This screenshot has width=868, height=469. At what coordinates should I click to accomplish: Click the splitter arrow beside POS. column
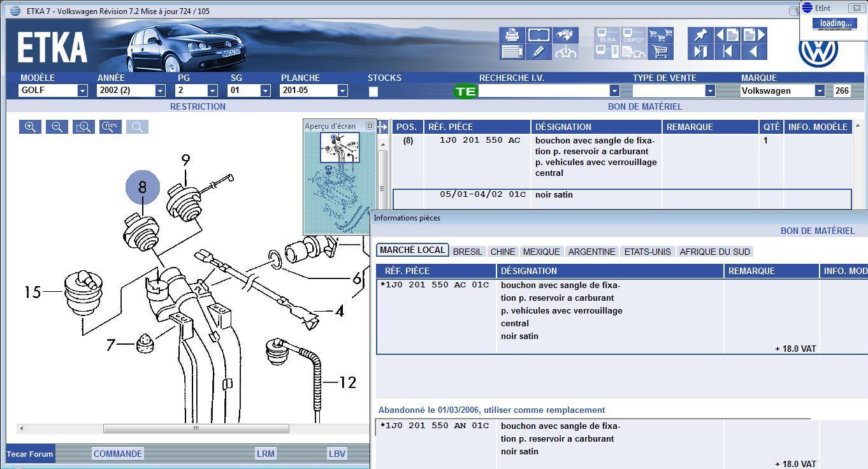tap(382, 127)
